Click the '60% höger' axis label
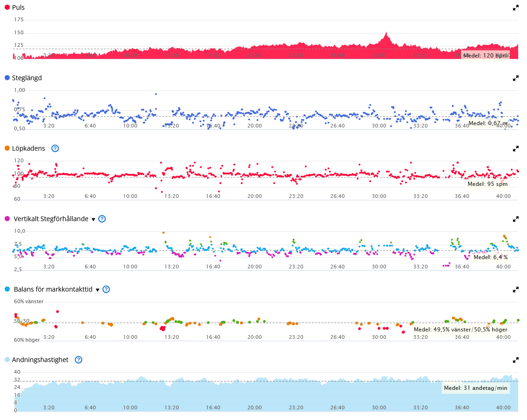Image resolution: width=527 pixels, height=420 pixels. [27, 340]
